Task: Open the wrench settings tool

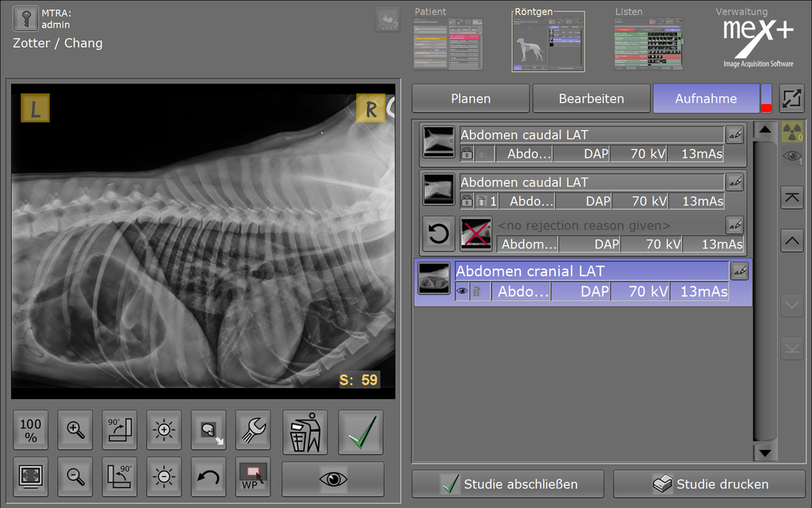Action: pyautogui.click(x=253, y=431)
